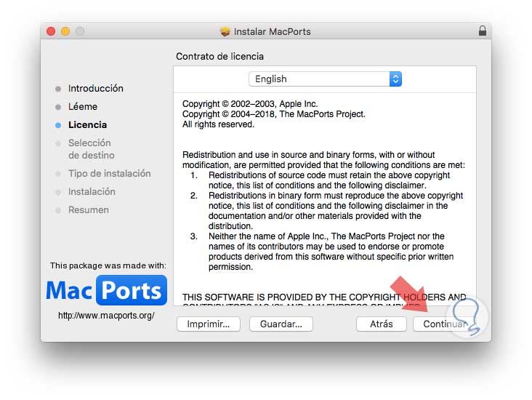Click the 'All rights reserved.' line

click(x=218, y=124)
